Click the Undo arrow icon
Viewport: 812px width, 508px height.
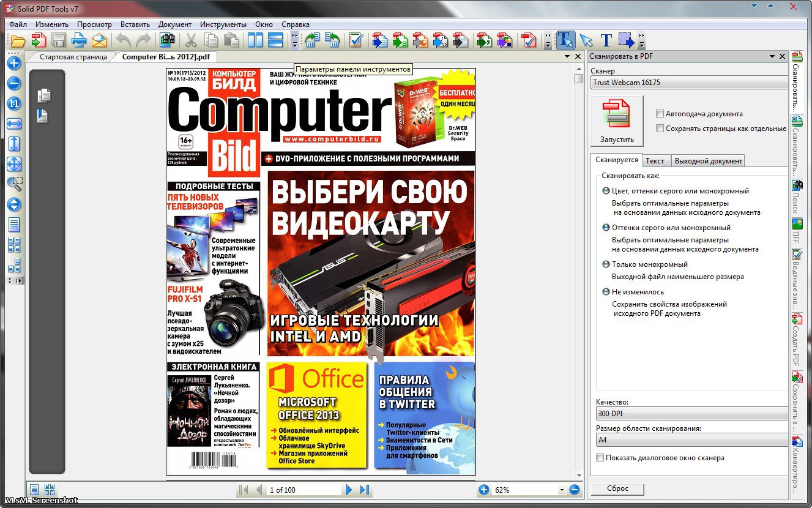click(x=124, y=41)
